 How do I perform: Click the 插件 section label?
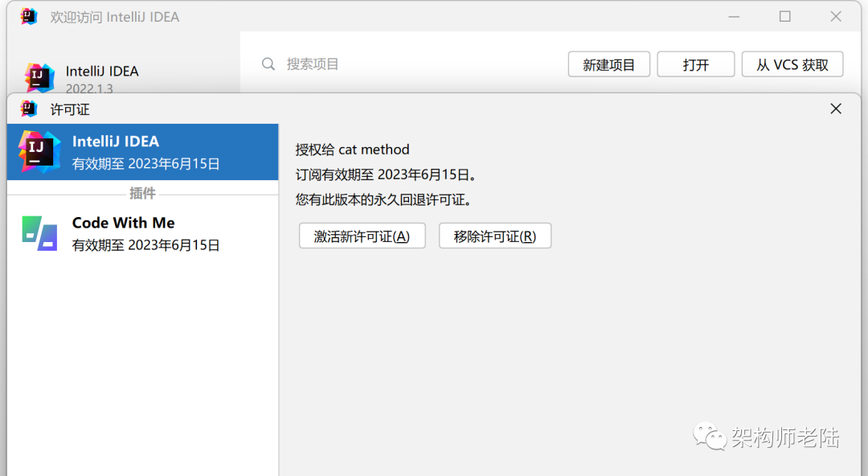[x=142, y=194]
